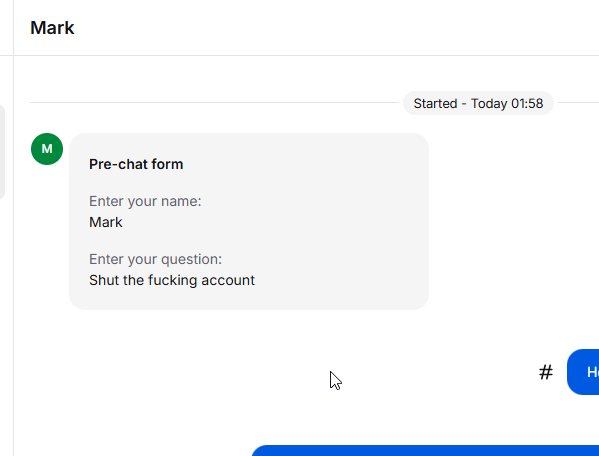Click the Started - Today 01:58 timestamp pill
The height and width of the screenshot is (456, 599).
pyautogui.click(x=478, y=103)
